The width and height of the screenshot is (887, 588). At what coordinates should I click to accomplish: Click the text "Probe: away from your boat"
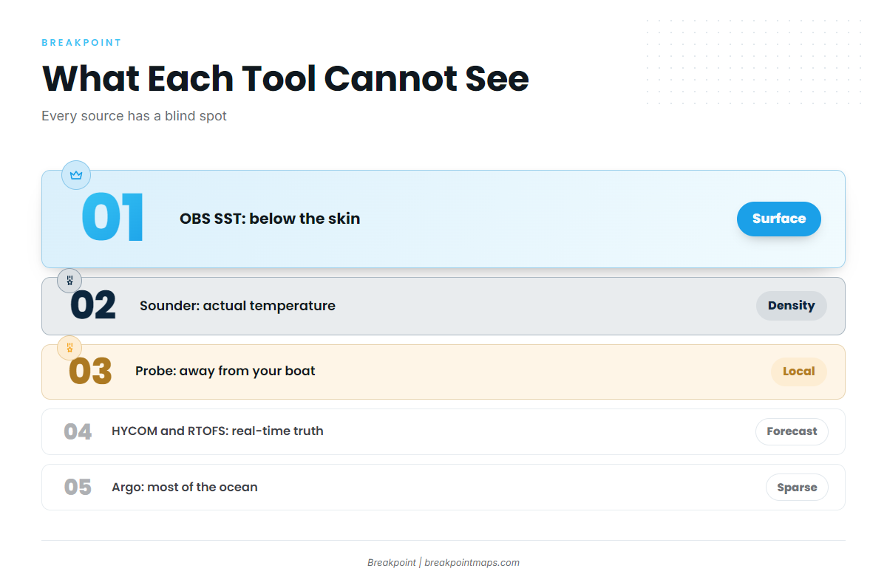225,371
